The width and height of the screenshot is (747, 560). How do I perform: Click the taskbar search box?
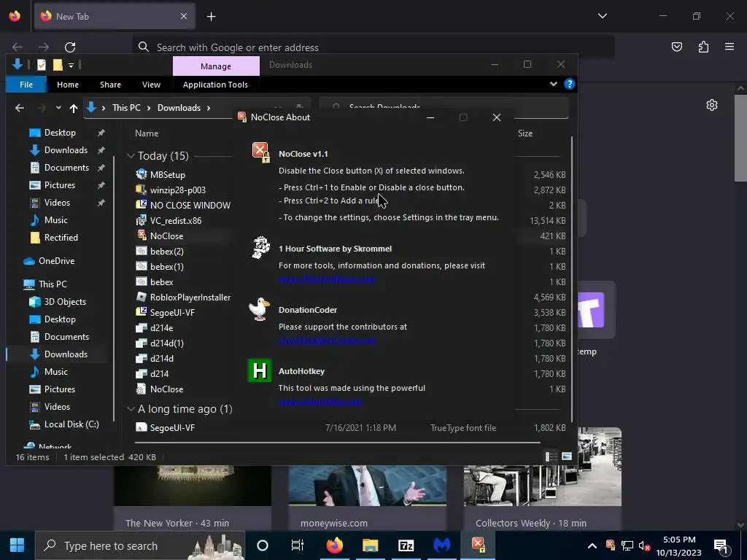click(x=140, y=545)
